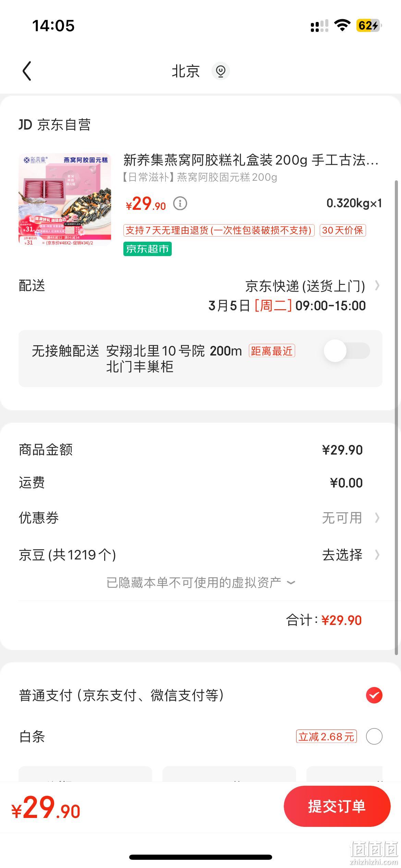Tap the 京东超市 green badge
This screenshot has height=868, width=401.
click(x=147, y=249)
